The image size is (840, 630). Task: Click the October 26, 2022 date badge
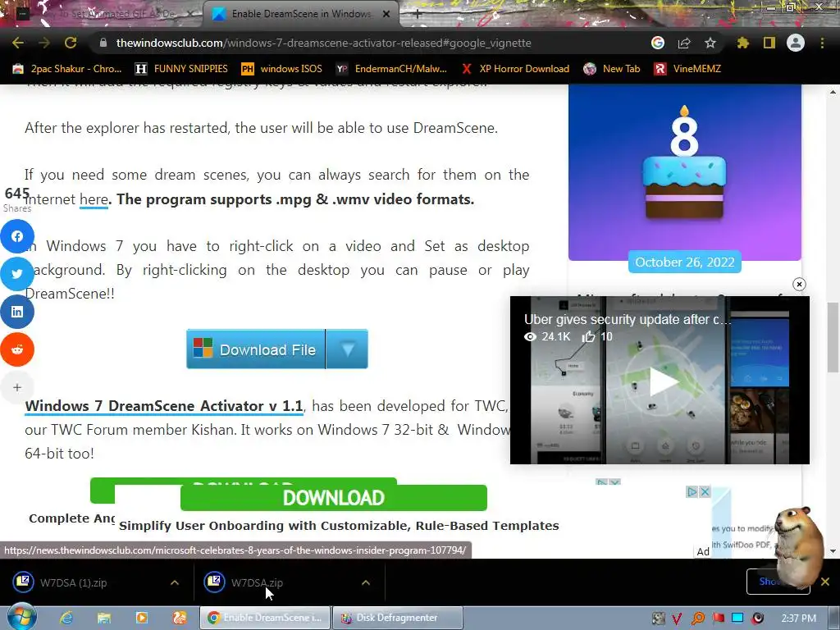point(685,262)
